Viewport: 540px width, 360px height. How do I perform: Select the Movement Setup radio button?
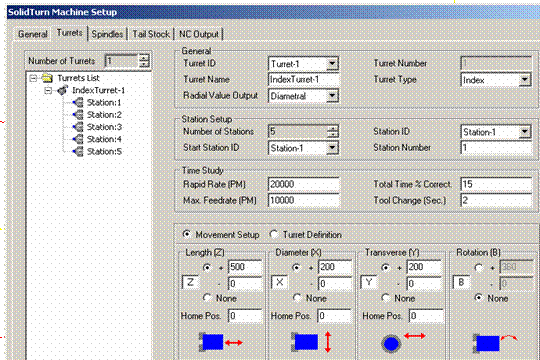click(187, 234)
